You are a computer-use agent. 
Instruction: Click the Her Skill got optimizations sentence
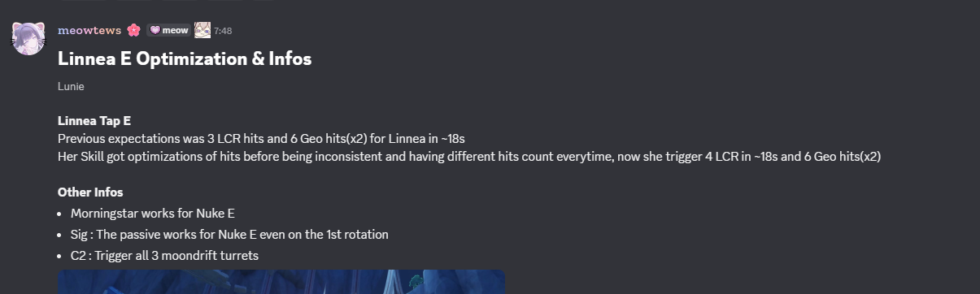469,157
